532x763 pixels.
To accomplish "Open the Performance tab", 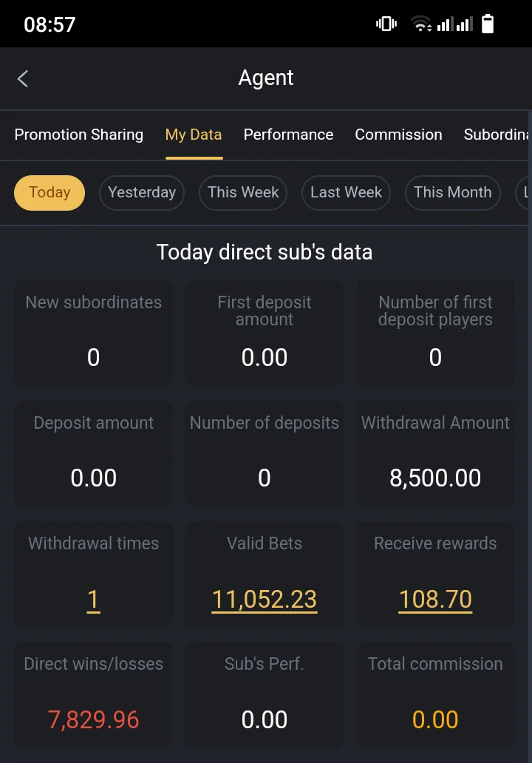I will pos(288,135).
